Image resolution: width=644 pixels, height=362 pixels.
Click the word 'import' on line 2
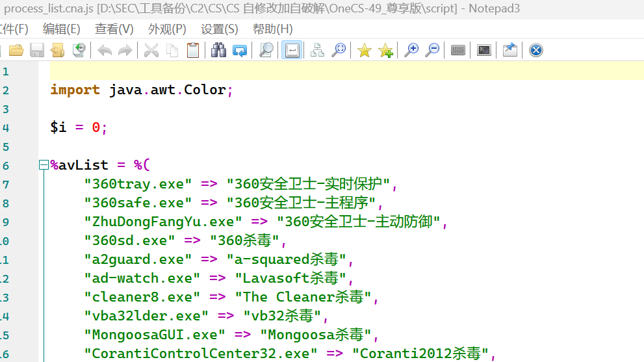[x=75, y=90]
